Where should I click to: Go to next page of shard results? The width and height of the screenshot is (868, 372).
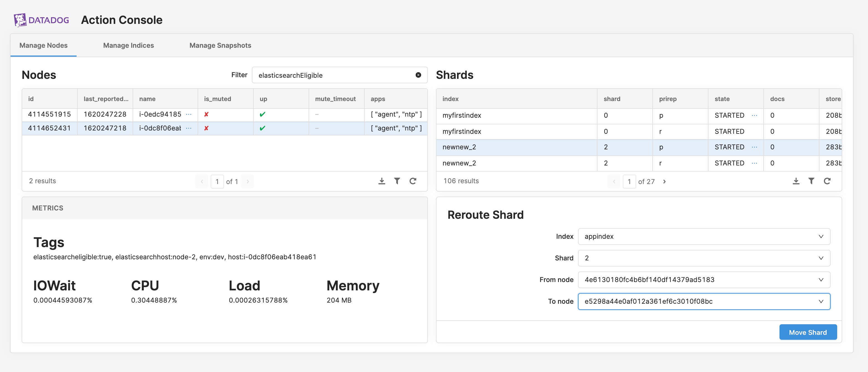pyautogui.click(x=665, y=181)
